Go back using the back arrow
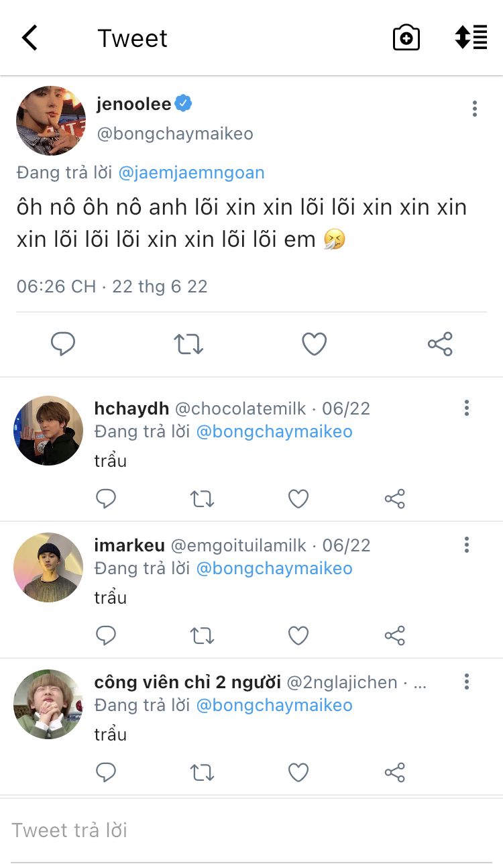 (x=30, y=38)
